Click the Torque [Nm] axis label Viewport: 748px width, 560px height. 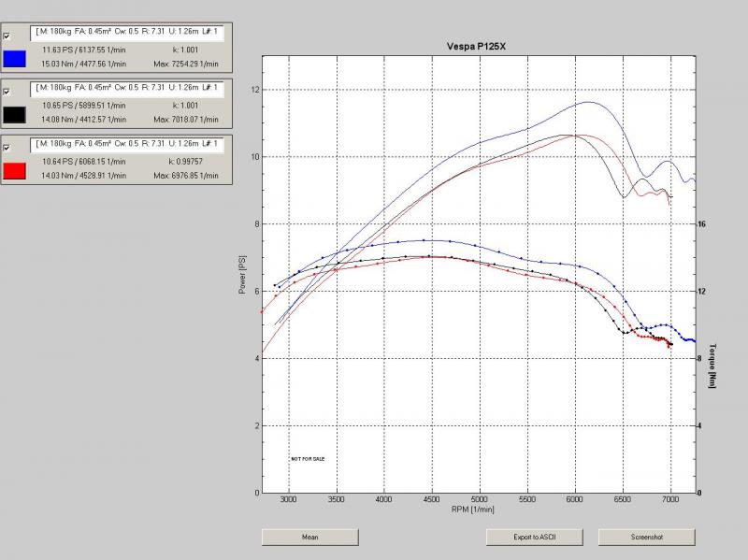tap(712, 366)
